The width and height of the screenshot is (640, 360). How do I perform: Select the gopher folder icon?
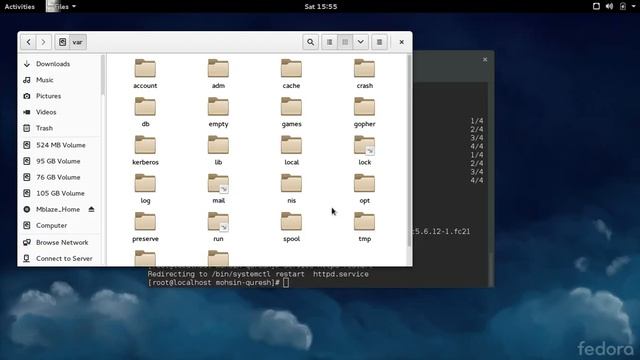click(x=364, y=107)
